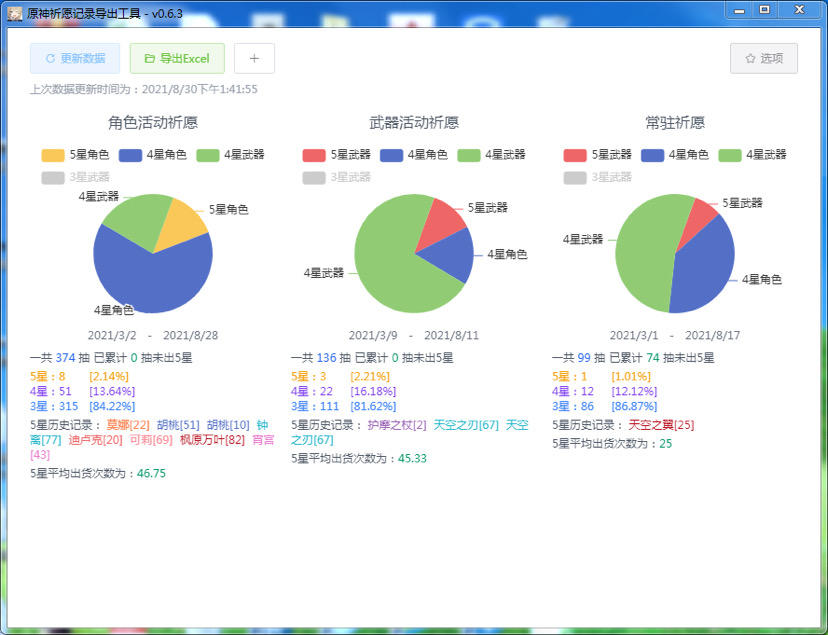Toggle 4星武器 legend in 常驻祈愿 chart
This screenshot has width=828, height=635.
(x=752, y=155)
